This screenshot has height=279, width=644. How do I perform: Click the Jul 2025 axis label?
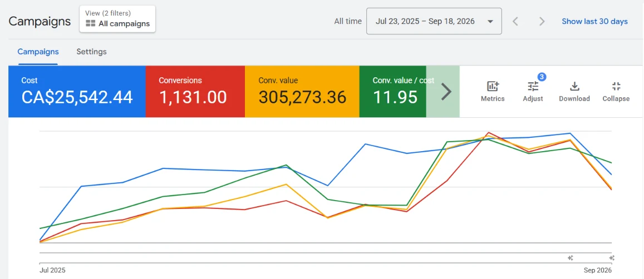[52, 270]
